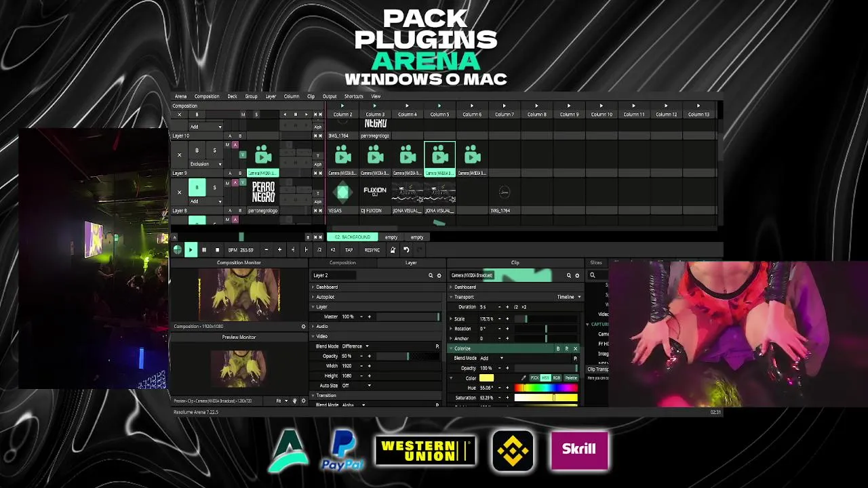
Task: Decrease BPM with the minus button
Action: coord(266,250)
